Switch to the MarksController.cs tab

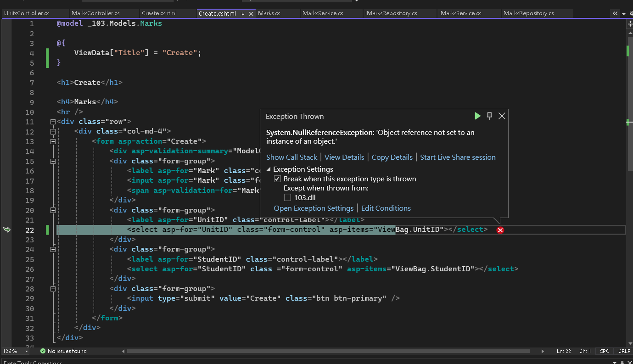pyautogui.click(x=95, y=13)
